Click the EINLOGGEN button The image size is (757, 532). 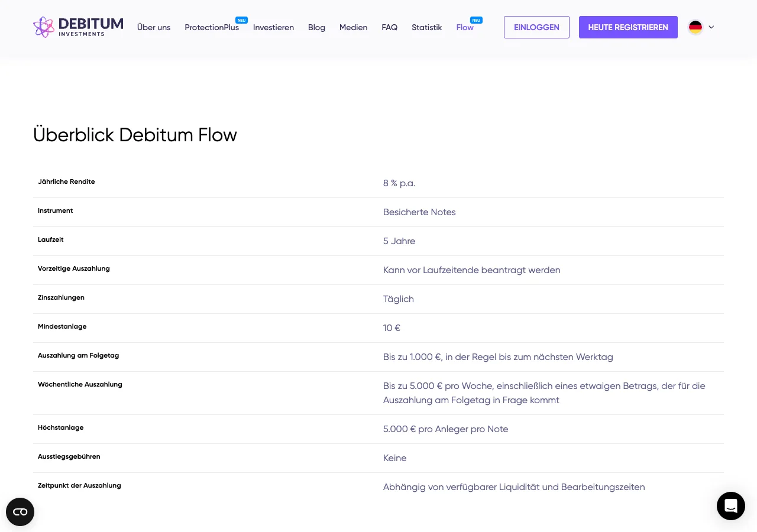click(536, 27)
